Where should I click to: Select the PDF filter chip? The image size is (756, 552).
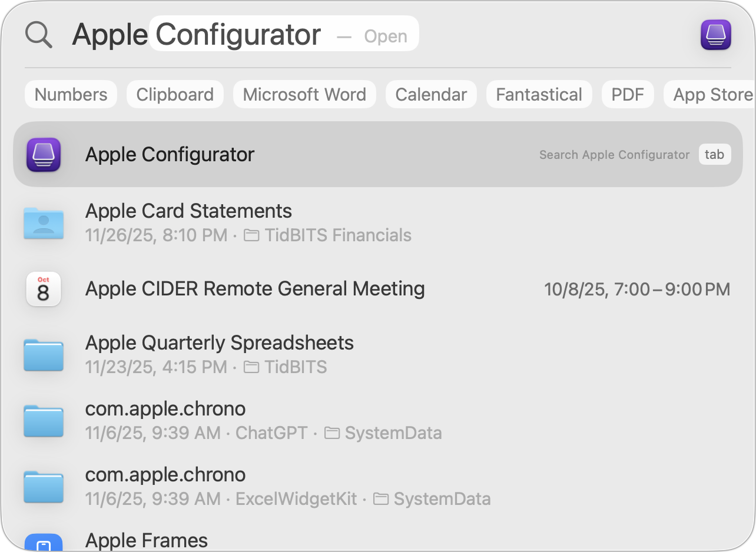pyautogui.click(x=628, y=95)
